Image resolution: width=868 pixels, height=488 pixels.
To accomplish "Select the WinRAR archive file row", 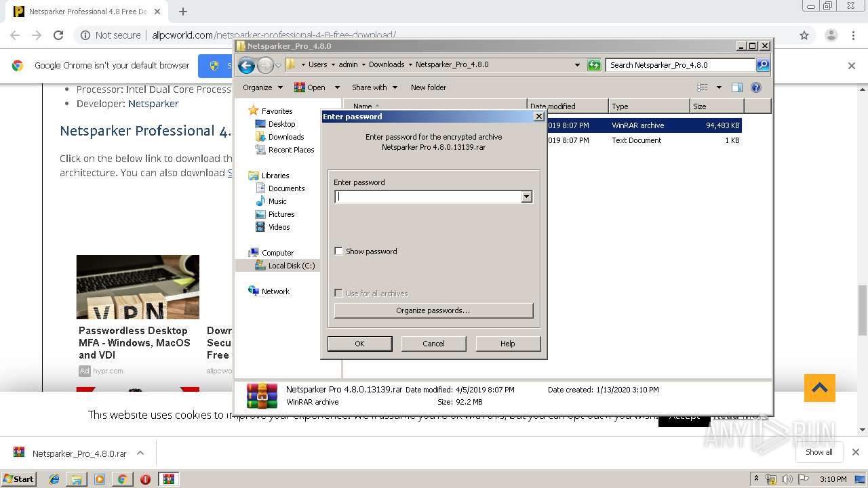I will tap(644, 125).
